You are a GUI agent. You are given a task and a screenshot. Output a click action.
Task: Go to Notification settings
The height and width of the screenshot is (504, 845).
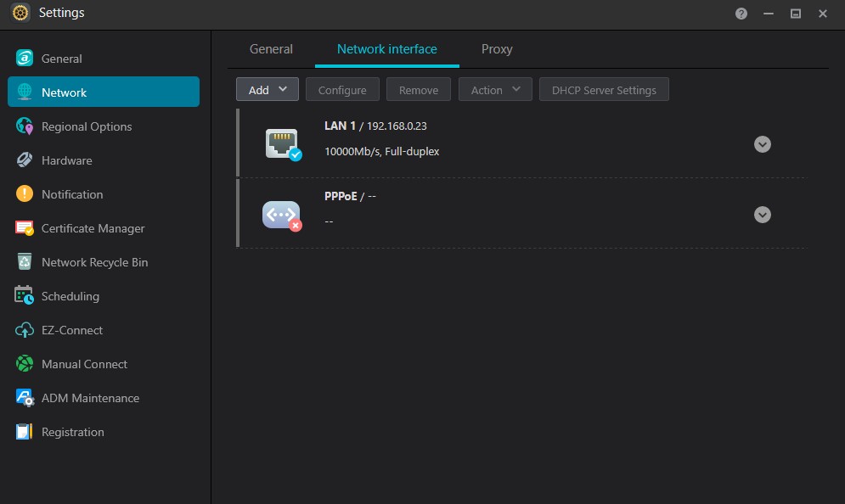point(104,193)
